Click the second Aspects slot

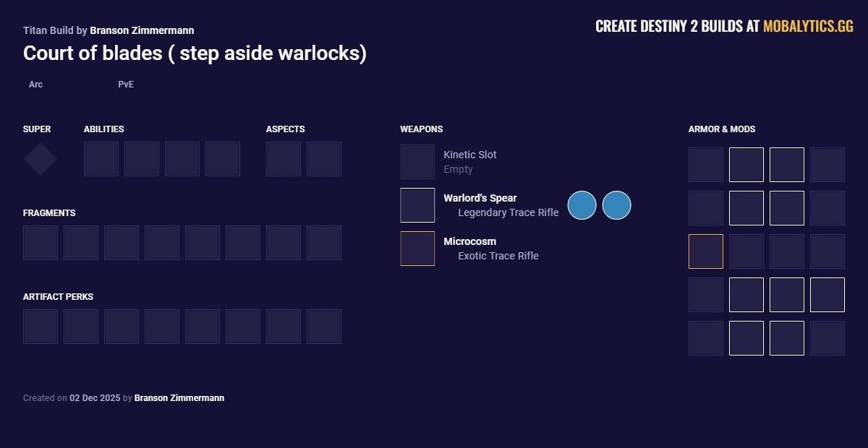pyautogui.click(x=324, y=159)
